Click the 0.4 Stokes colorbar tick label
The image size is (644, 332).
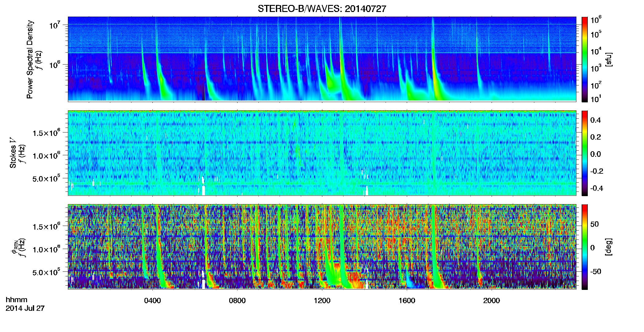pyautogui.click(x=595, y=120)
